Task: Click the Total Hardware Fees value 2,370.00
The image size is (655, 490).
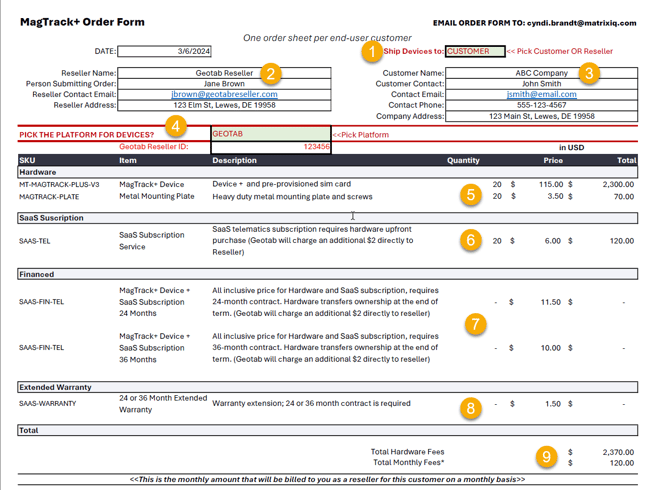Action: (618, 452)
